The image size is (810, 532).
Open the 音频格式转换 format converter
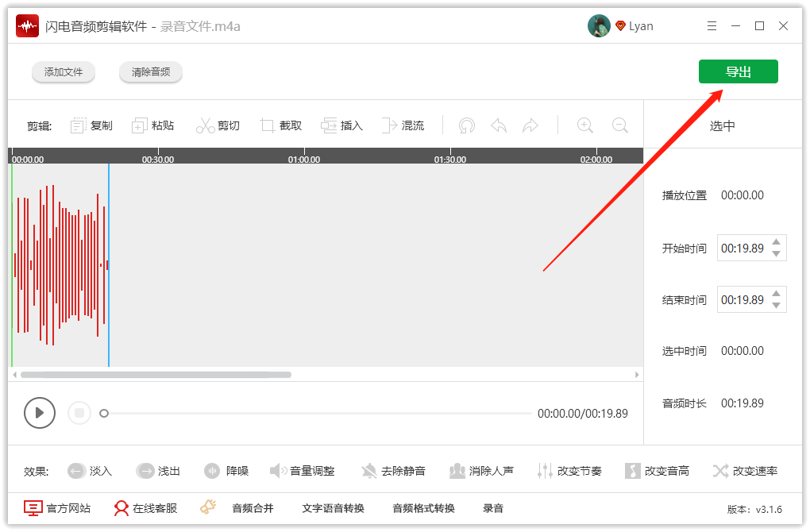point(422,508)
